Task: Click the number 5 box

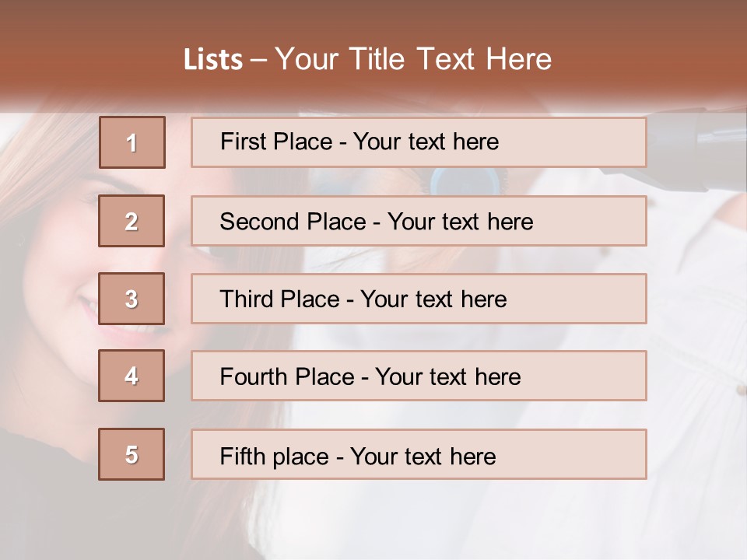Action: click(x=132, y=454)
